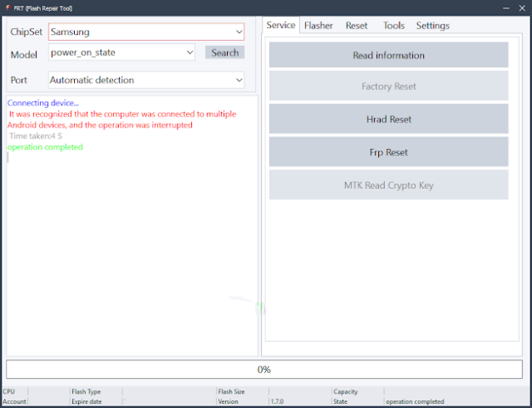
Task: Click the Hrad Reset button
Action: pyautogui.click(x=388, y=120)
